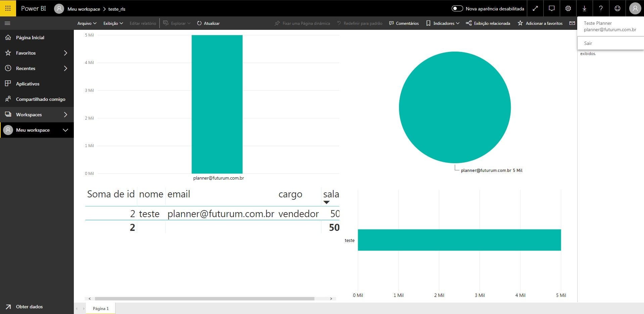Viewport: 644px width, 314px height.
Task: Click the teal pie chart
Action: pos(455,107)
